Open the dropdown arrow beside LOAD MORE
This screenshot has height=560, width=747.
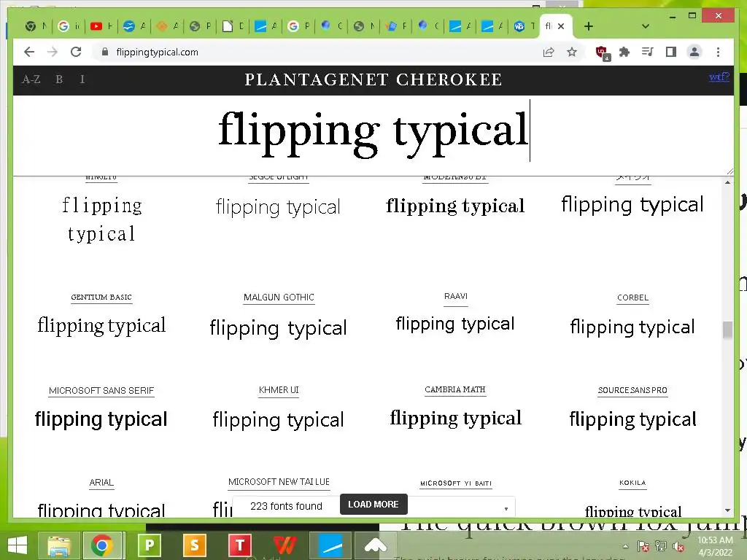[506, 508]
